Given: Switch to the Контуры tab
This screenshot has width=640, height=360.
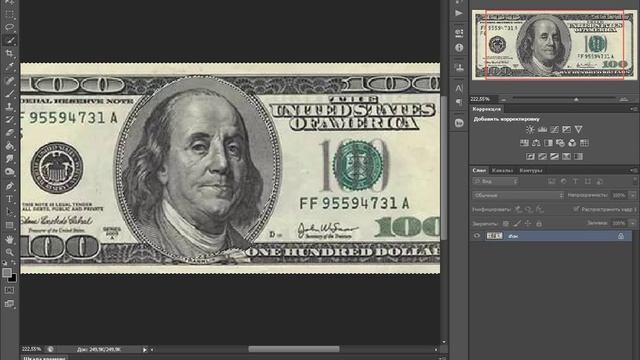Looking at the screenshot, I should pyautogui.click(x=531, y=170).
